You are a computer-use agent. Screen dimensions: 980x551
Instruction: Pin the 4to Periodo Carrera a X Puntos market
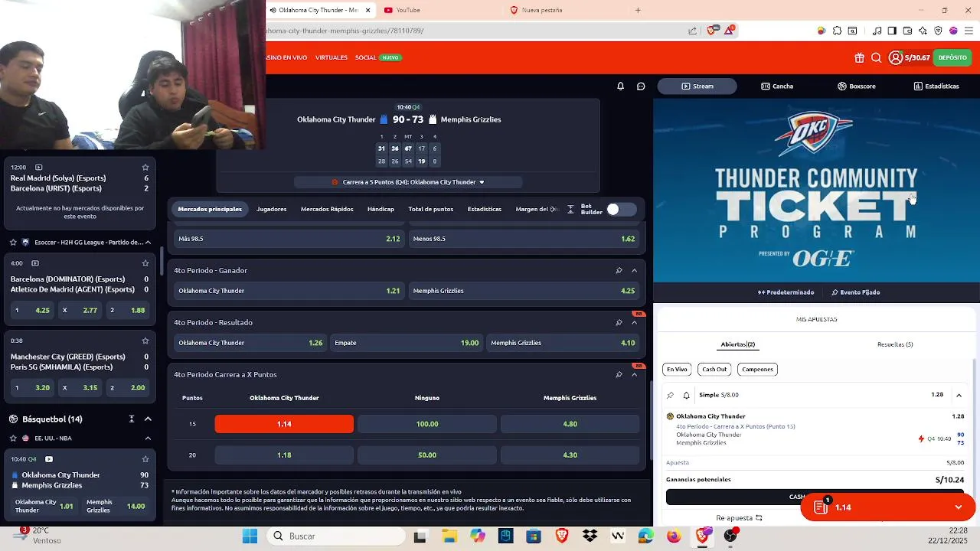pyautogui.click(x=619, y=374)
